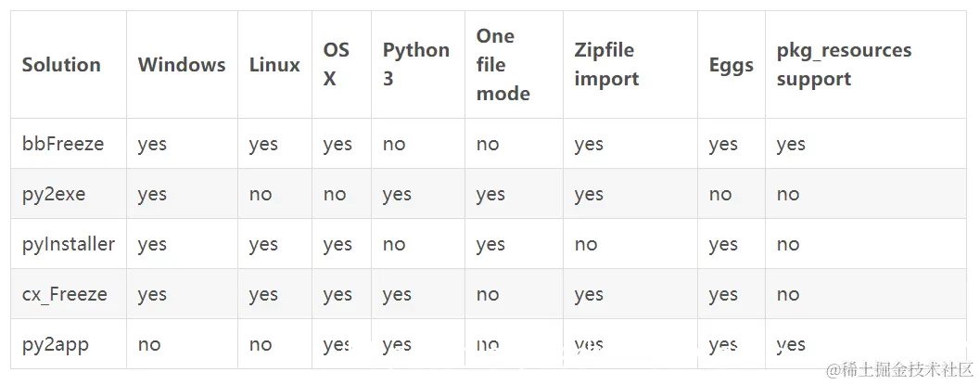Click the Windows column header

pos(182,65)
